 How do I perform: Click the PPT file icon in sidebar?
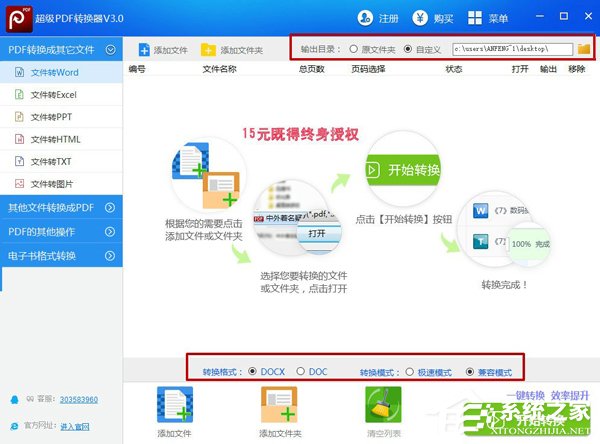(19, 117)
